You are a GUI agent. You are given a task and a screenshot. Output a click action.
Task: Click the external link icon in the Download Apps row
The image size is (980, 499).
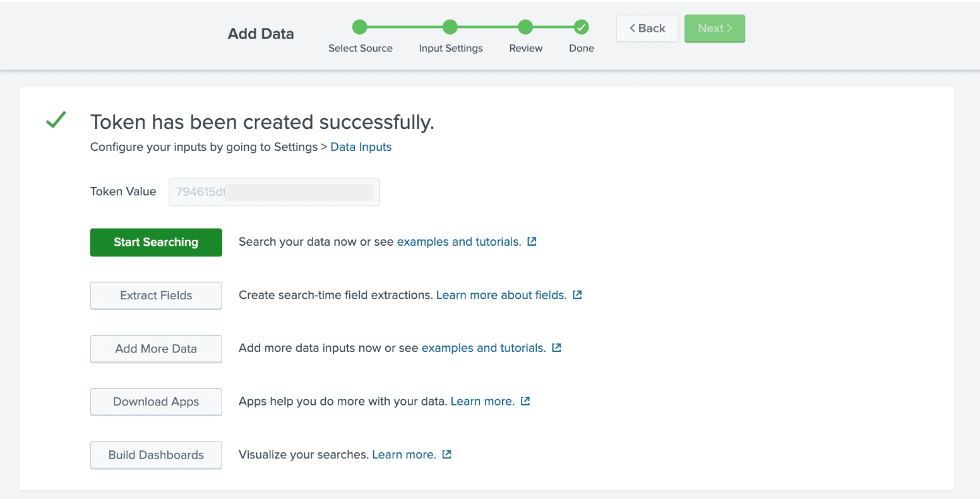525,400
